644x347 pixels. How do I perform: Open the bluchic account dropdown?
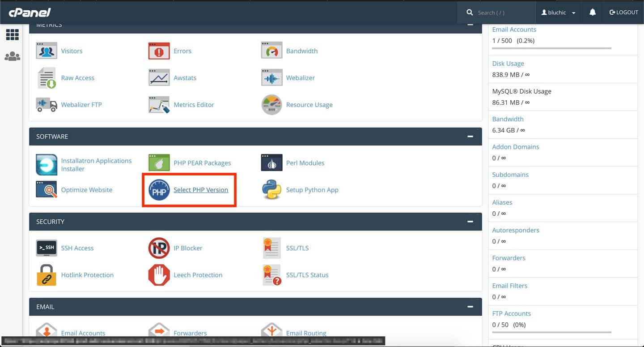[558, 12]
